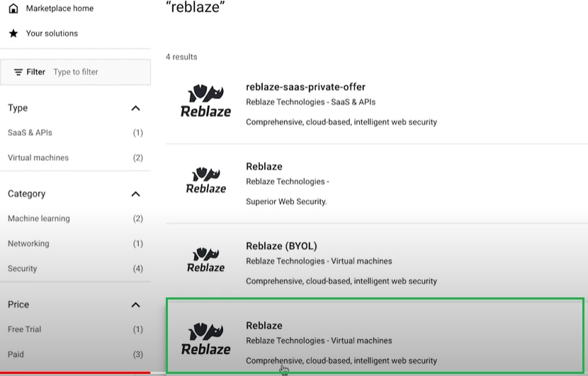
Task: Filter results by Free Trial price
Action: click(x=25, y=329)
